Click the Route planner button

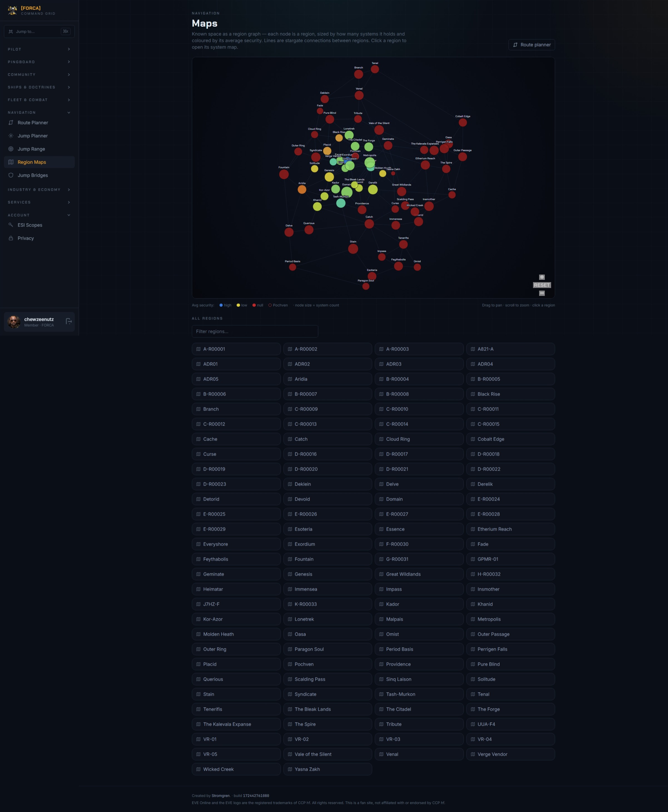(x=532, y=45)
